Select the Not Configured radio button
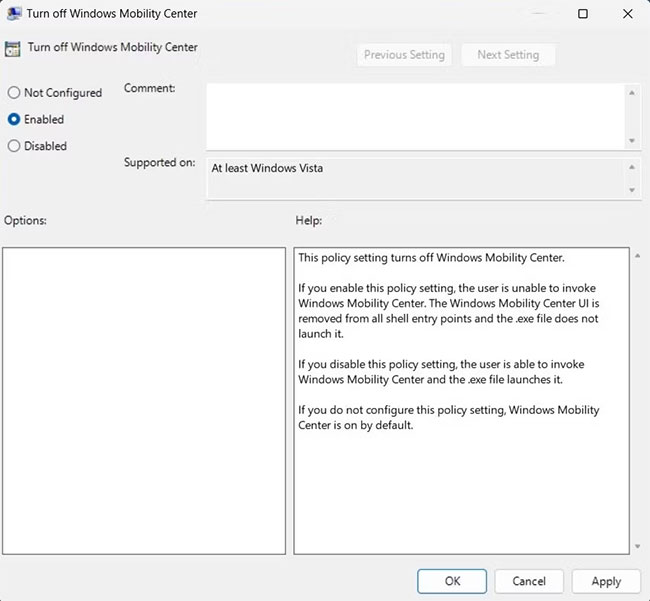Image resolution: width=650 pixels, height=601 pixels. (x=14, y=92)
